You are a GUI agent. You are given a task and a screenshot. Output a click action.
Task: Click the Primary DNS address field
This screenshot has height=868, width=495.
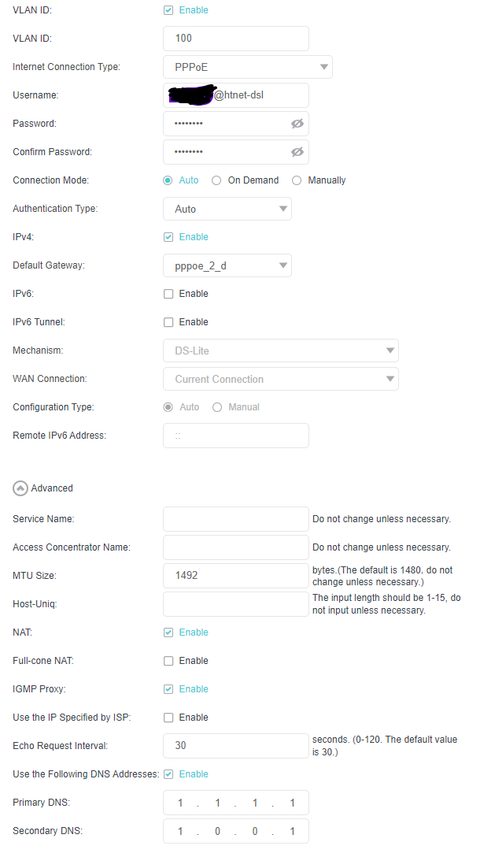[x=236, y=803]
